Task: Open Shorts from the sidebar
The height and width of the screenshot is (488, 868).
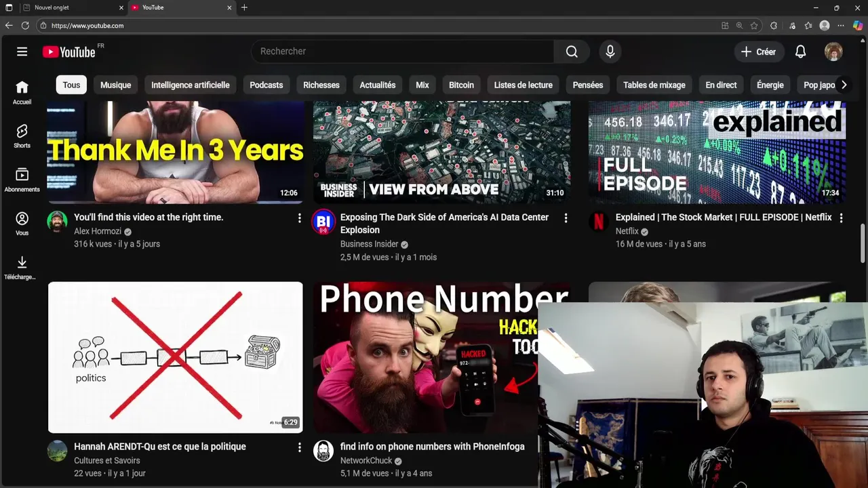Action: [22, 136]
